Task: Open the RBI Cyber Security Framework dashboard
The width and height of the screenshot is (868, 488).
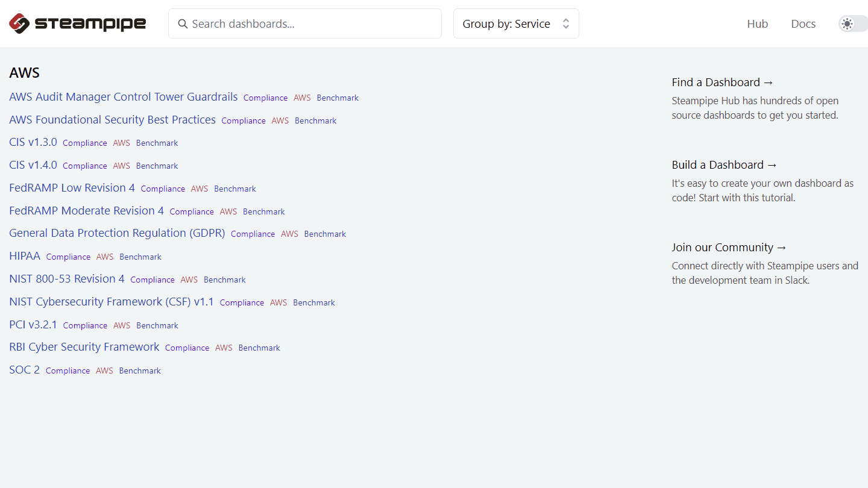Action: tap(84, 347)
